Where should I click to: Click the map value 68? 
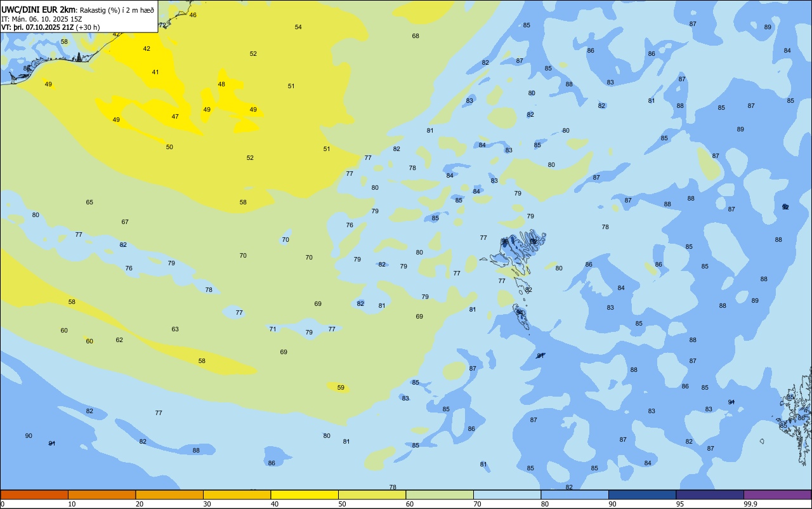[x=416, y=36]
